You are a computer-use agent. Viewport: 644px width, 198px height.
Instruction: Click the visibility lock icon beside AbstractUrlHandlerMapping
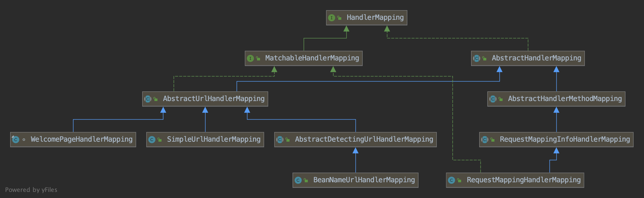[x=156, y=99]
